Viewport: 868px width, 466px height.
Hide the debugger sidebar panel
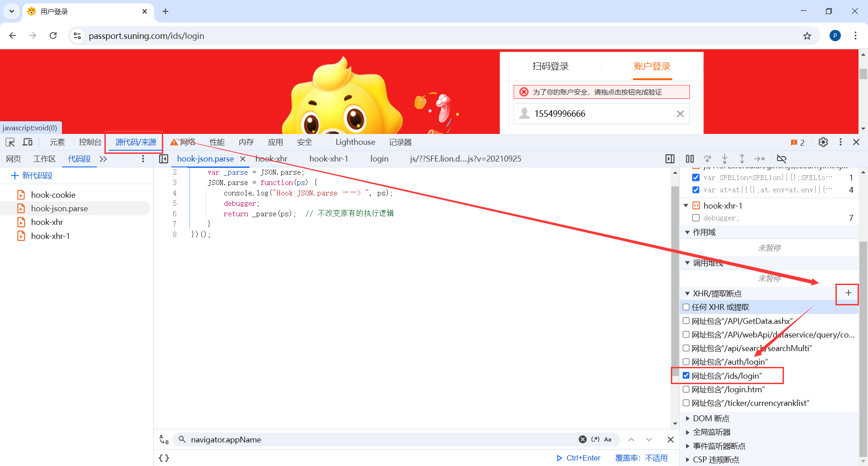tap(670, 159)
